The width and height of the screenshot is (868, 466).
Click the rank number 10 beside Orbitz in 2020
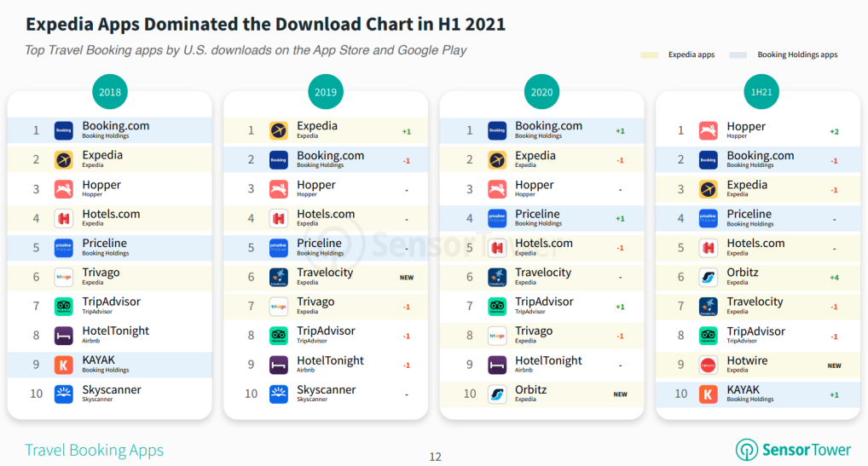tap(470, 394)
